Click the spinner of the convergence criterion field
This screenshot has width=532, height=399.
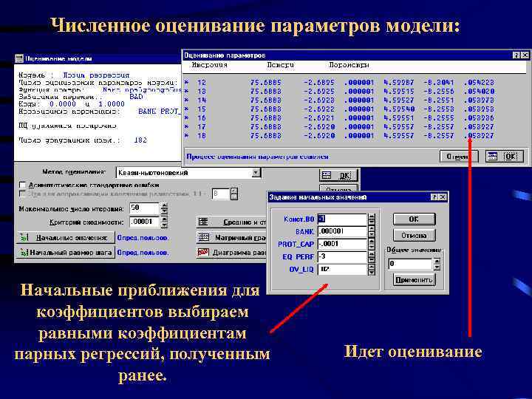point(164,222)
